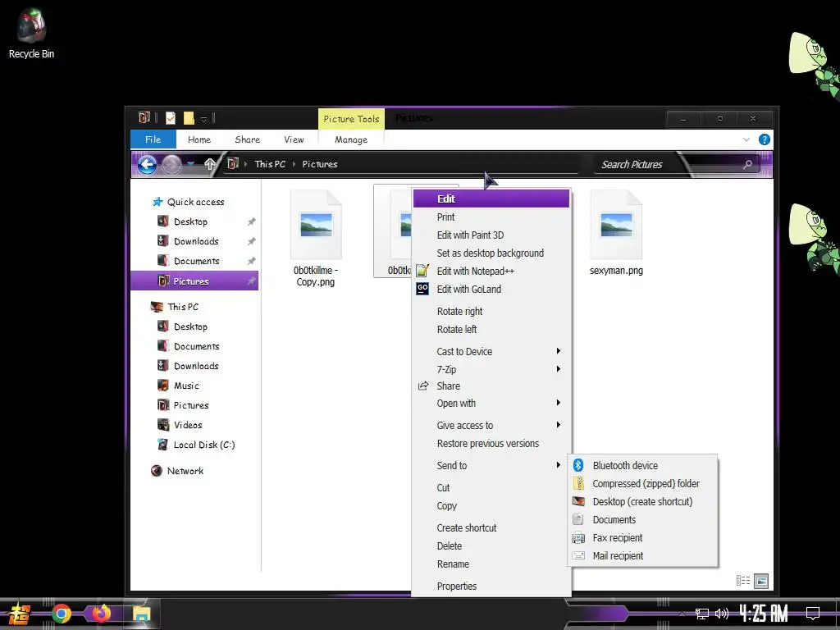Expand Send to submenu arrow
Viewport: 840px width, 630px height.
coord(558,465)
